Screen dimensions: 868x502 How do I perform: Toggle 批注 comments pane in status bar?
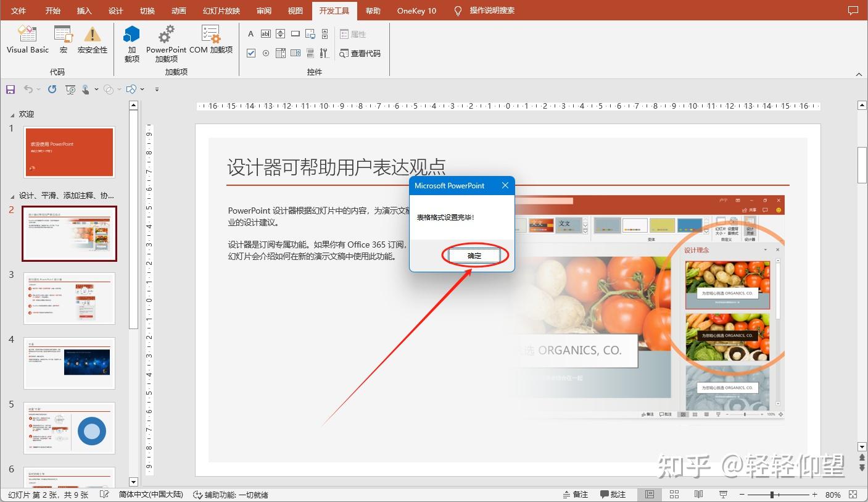point(613,495)
